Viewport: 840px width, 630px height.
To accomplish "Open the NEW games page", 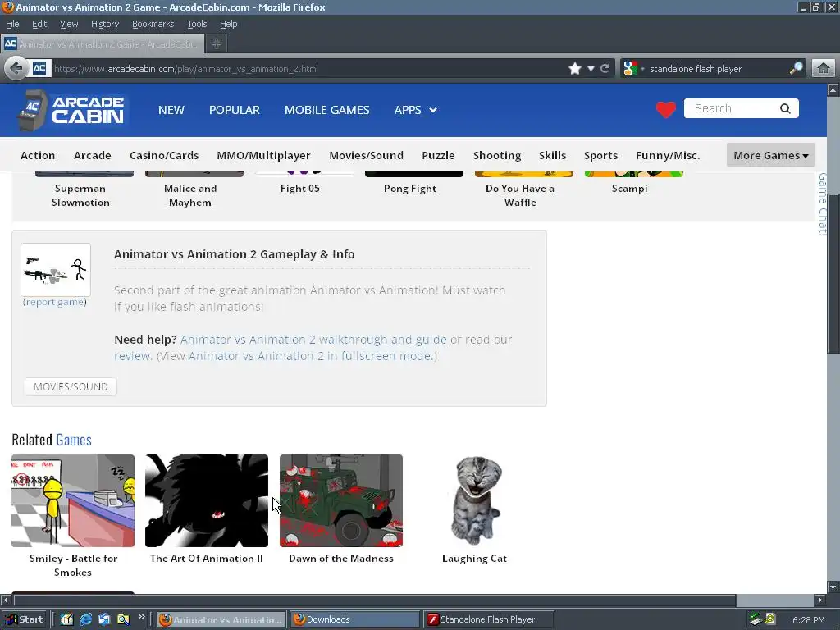I will point(171,110).
